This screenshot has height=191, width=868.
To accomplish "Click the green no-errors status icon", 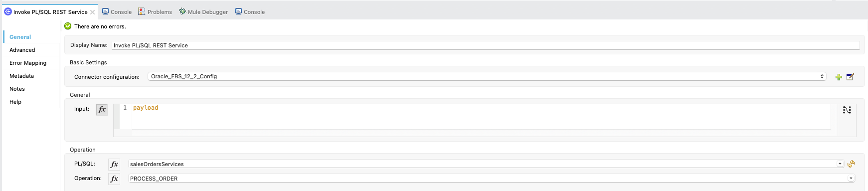I will pos(68,26).
